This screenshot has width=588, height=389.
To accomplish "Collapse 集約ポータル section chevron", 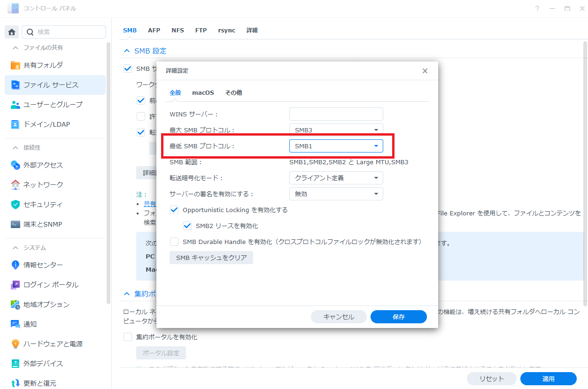I will click(126, 294).
